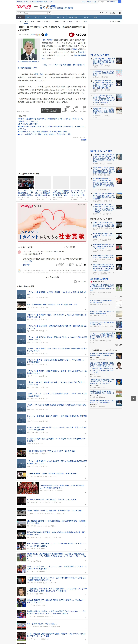Screen dimensions: 138x644
Task: Select the ライブ tab in the main nav
Action: tap(37, 17)
